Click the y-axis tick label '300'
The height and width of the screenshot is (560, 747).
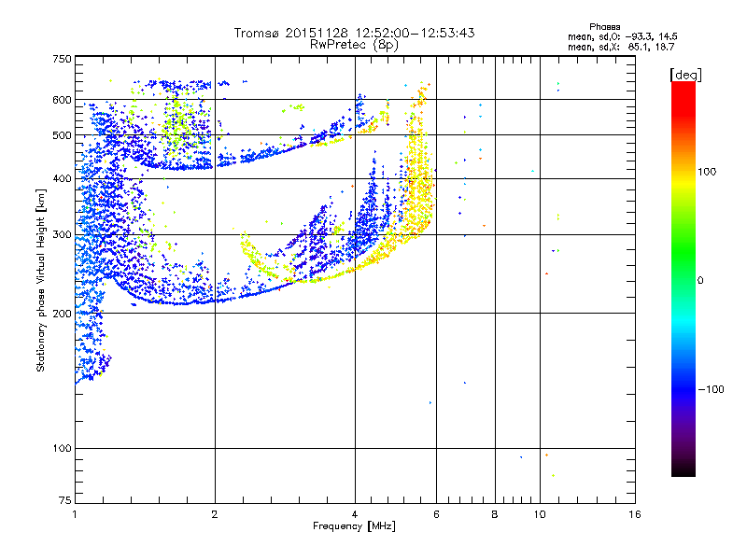pos(62,234)
